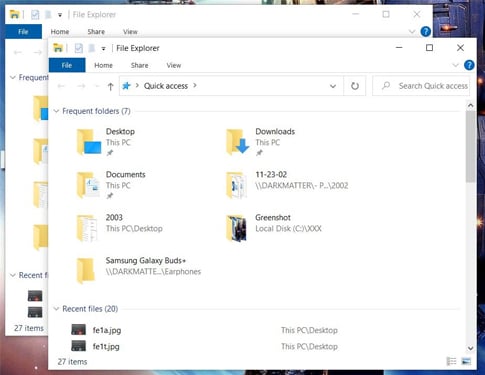The image size is (485, 375).
Task: Open the Home ribbon tab in front window
Action: click(103, 65)
